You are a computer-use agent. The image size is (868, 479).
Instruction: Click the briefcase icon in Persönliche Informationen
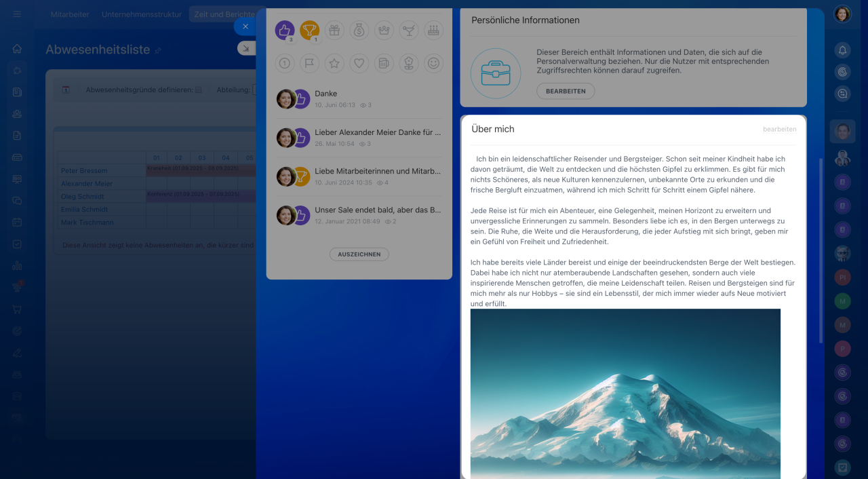[x=496, y=73]
